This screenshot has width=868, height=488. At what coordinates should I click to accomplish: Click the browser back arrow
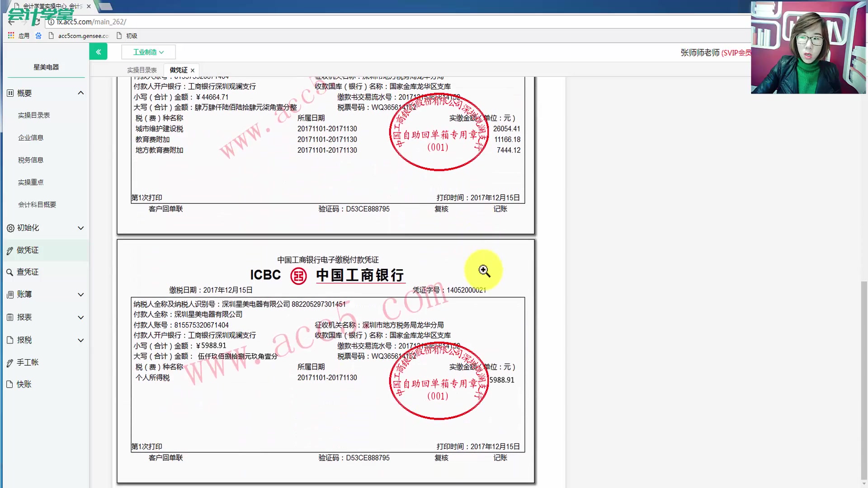(10, 21)
